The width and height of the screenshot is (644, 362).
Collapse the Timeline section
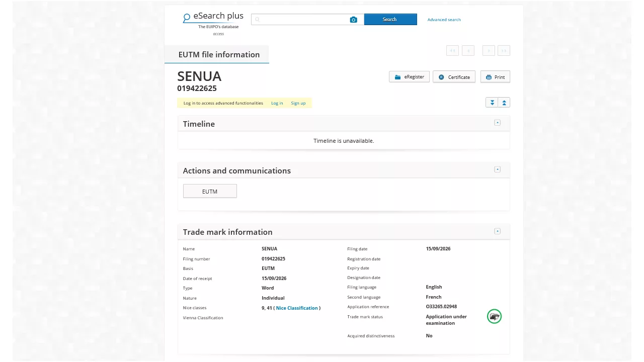[497, 123]
